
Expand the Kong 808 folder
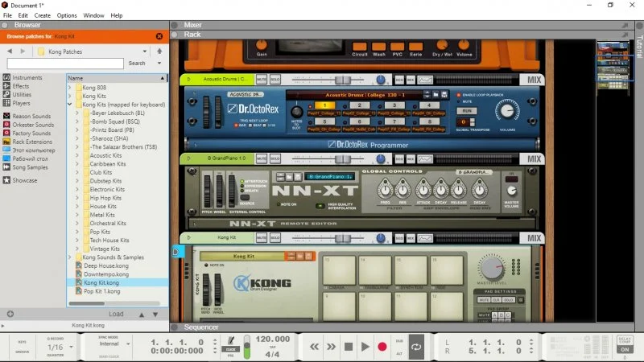(x=70, y=88)
